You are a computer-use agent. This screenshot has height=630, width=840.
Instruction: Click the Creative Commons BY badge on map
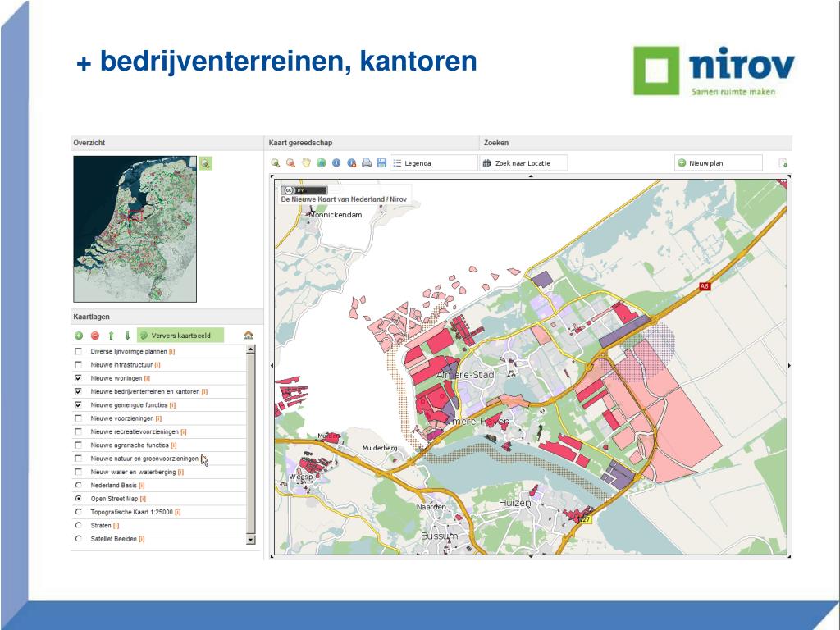click(304, 190)
